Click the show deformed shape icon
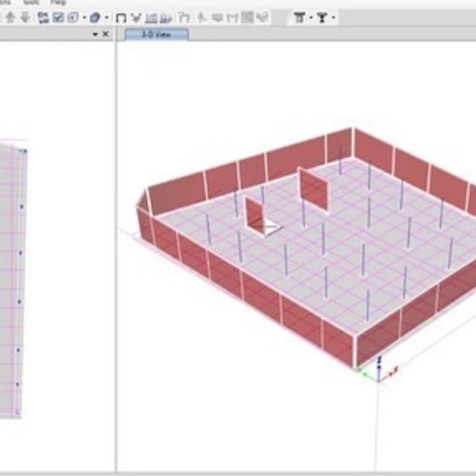 coord(136,18)
